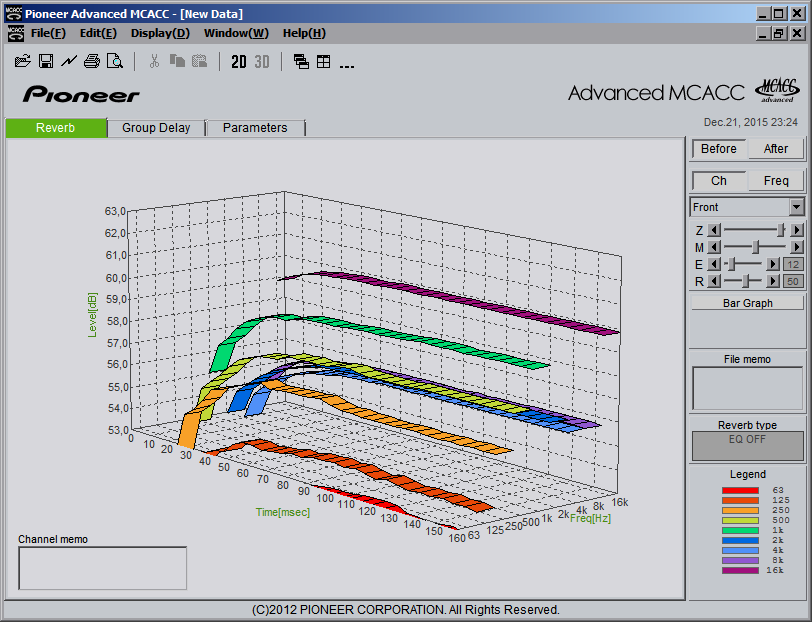Click inside the File memo box

coord(747,388)
